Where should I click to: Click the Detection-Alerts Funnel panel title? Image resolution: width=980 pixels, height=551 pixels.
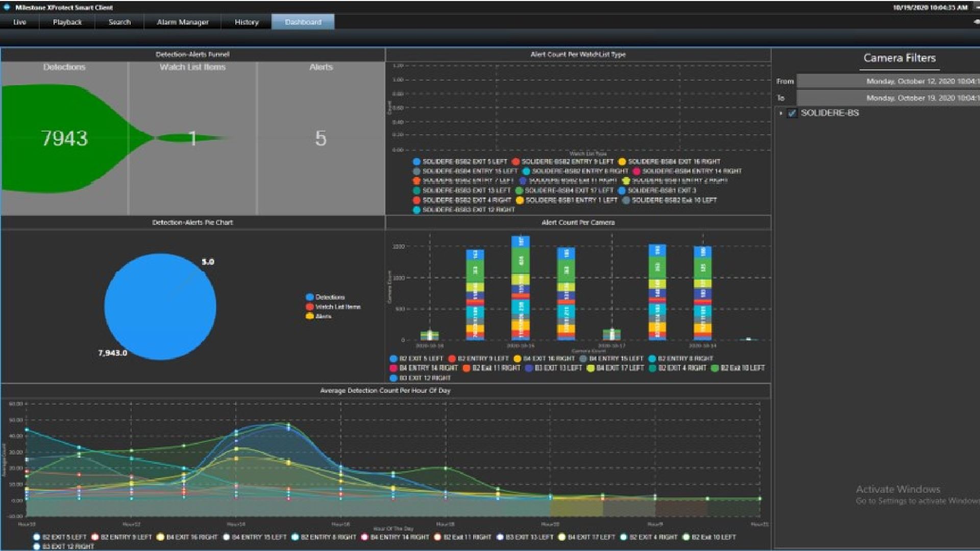pyautogui.click(x=192, y=55)
